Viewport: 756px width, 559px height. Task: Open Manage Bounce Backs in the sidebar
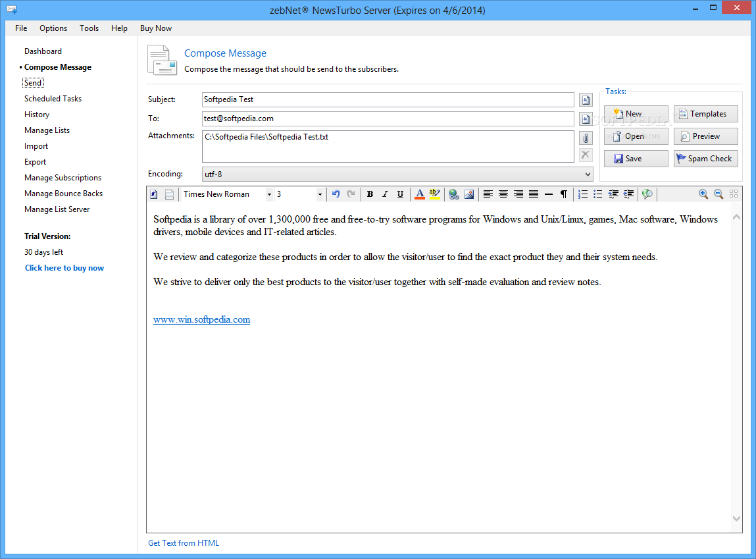click(64, 194)
